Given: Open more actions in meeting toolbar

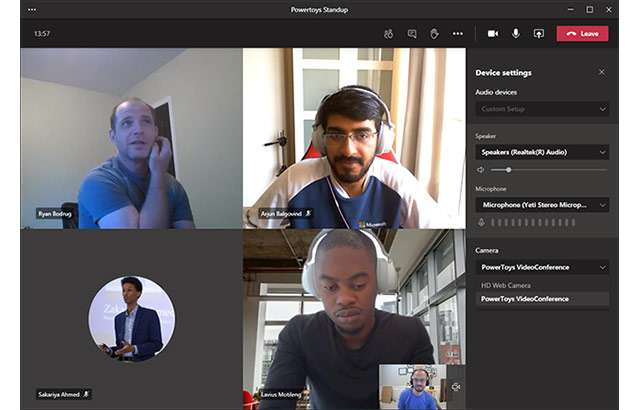Looking at the screenshot, I should coord(458,33).
